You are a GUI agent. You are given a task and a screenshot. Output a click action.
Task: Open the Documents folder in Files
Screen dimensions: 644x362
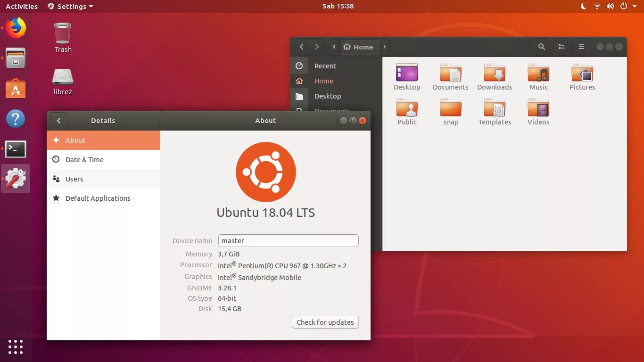(451, 77)
